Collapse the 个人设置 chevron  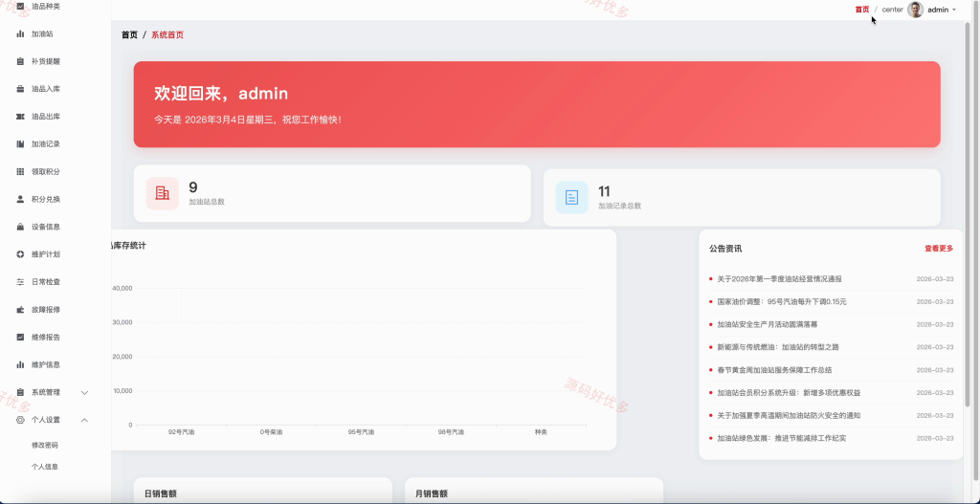coord(85,420)
